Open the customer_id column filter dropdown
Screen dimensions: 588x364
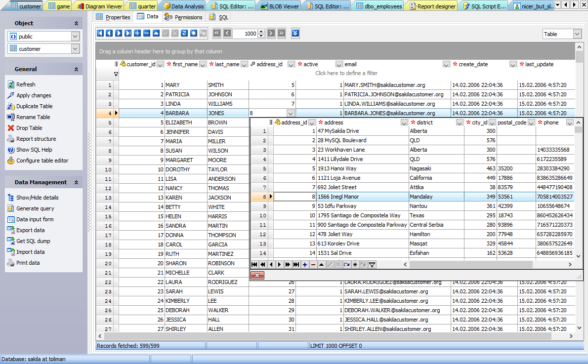point(160,64)
